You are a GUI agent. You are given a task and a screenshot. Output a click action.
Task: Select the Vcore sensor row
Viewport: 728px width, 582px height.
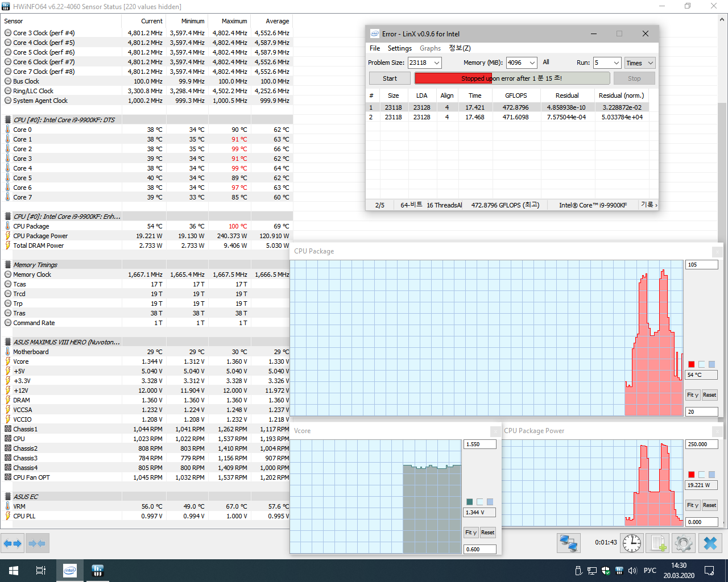click(x=147, y=361)
